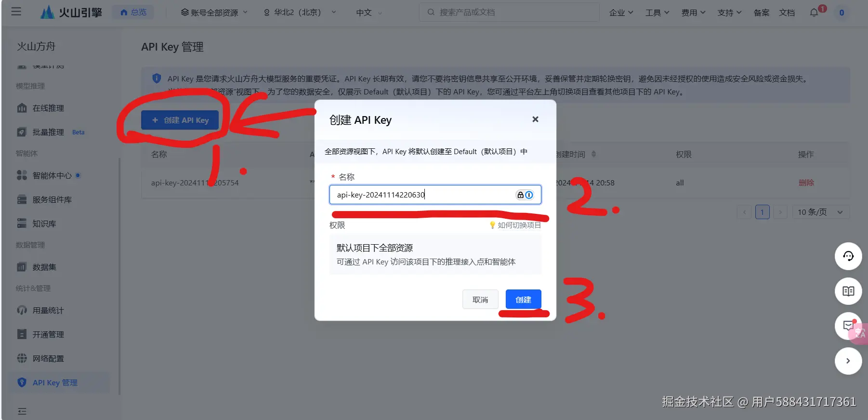This screenshot has width=868, height=420.
Task: Click the 网络配置 globe icon
Action: pos(22,358)
